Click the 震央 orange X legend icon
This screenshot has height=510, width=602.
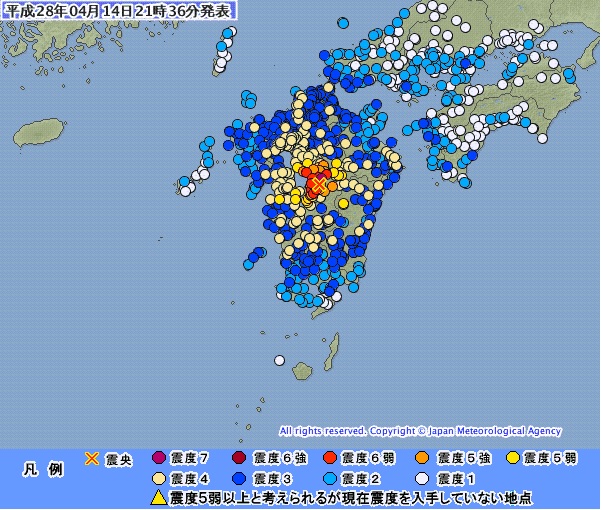pyautogui.click(x=92, y=458)
